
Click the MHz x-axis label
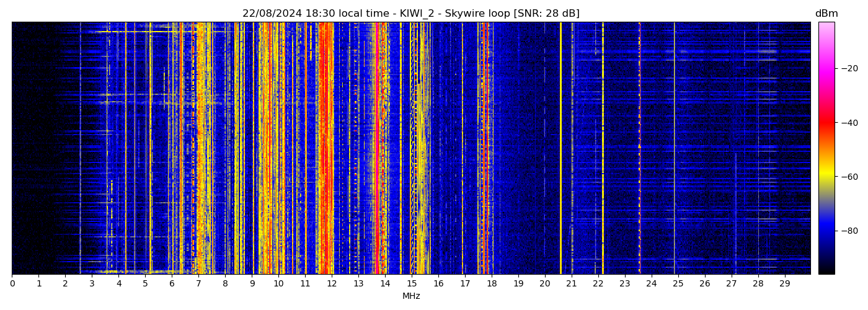pyautogui.click(x=411, y=296)
